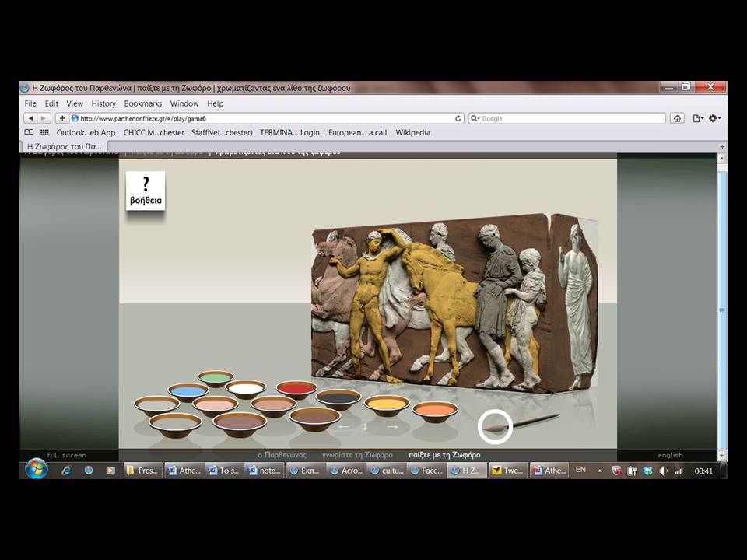Image resolution: width=747 pixels, height=560 pixels.
Task: Open the View menu
Action: point(75,103)
